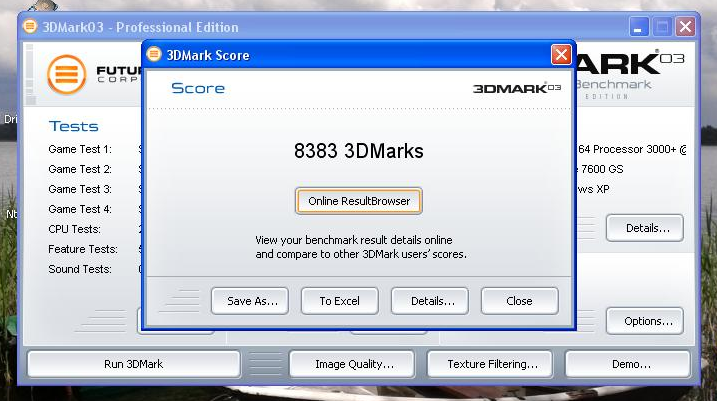Screen dimensions: 717x401
Task: Click the 7600 GS graphics card text
Action: (x=602, y=169)
